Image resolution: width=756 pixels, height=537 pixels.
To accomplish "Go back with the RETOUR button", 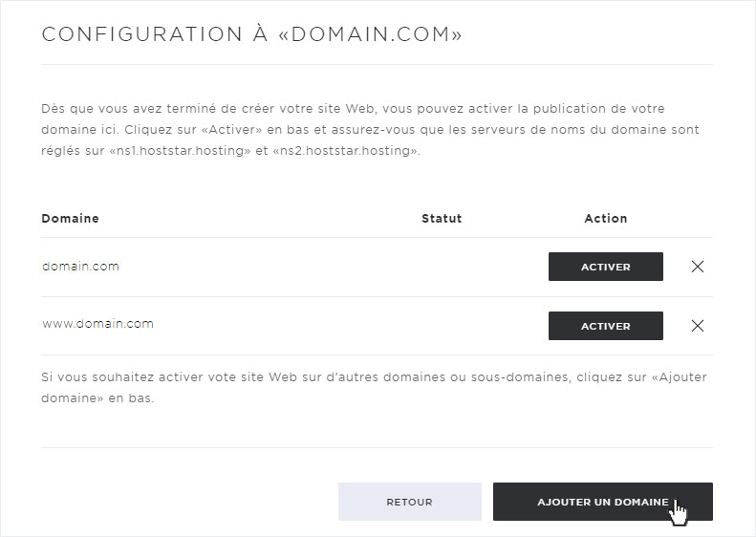I will (x=410, y=502).
